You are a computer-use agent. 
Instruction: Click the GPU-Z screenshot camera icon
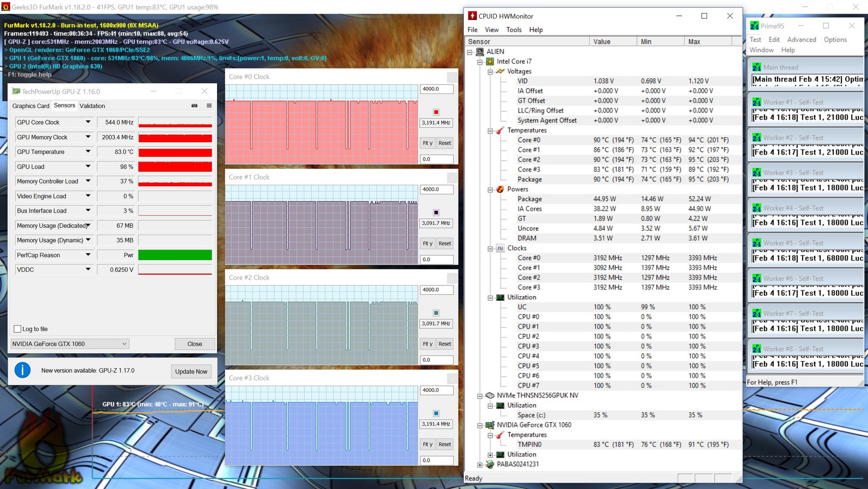194,106
